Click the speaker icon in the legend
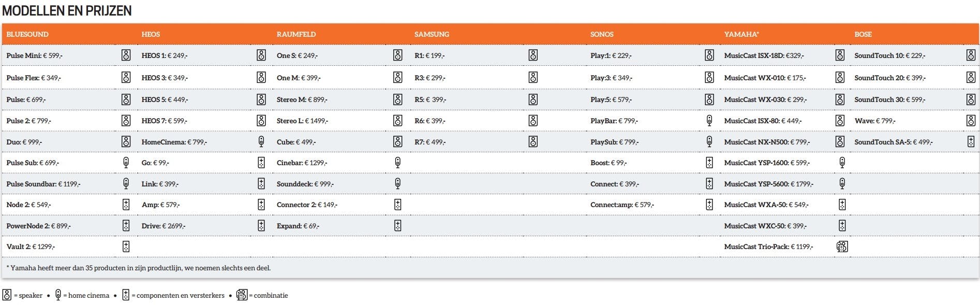Viewport: 980px width, 305px height. coord(7,295)
